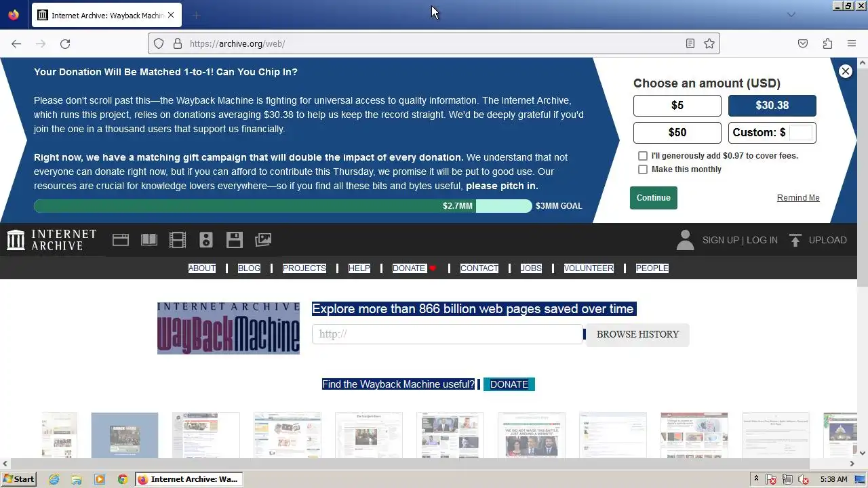Click the vertical scrollbar down arrow
The image size is (868, 488).
(x=863, y=453)
